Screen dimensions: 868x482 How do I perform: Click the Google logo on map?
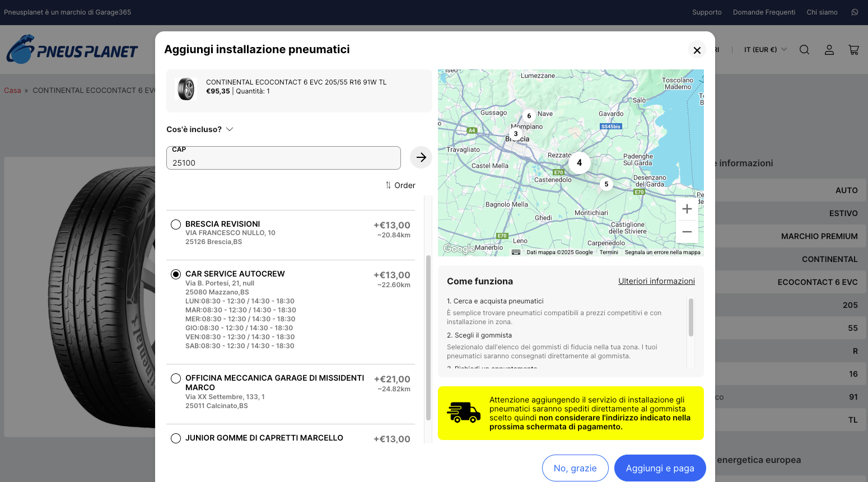click(x=459, y=249)
